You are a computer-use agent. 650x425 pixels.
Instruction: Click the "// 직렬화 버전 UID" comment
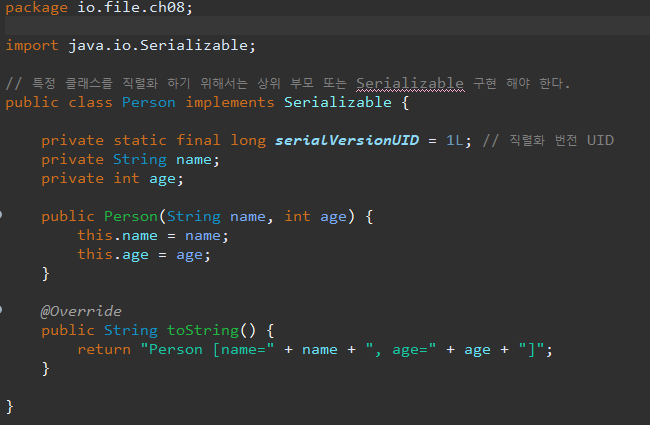click(548, 140)
